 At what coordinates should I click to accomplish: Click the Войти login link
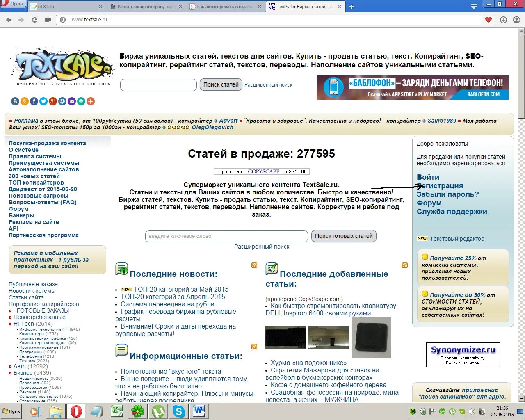428,177
